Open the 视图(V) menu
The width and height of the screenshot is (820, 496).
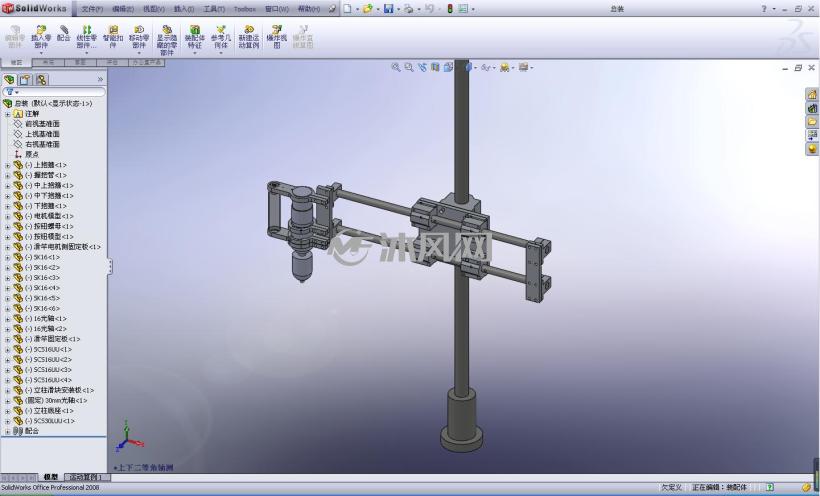(154, 9)
